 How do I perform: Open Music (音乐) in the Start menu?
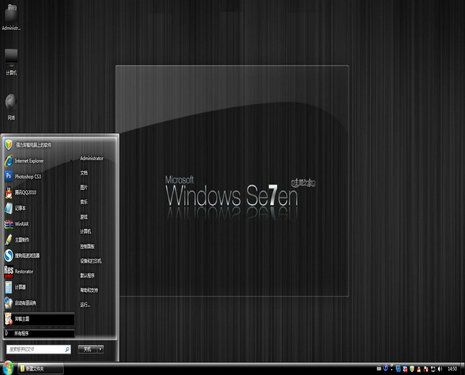84,202
